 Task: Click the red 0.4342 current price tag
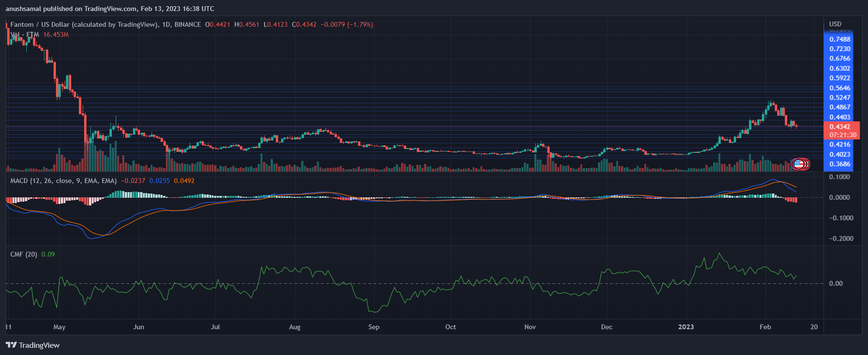[x=840, y=127]
